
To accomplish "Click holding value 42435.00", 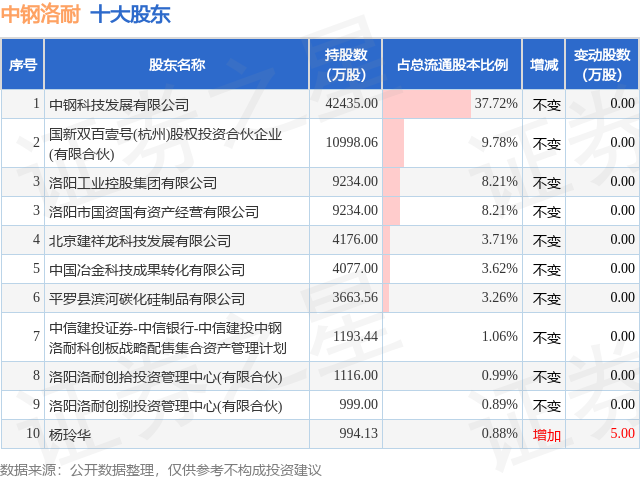I will (x=352, y=103).
